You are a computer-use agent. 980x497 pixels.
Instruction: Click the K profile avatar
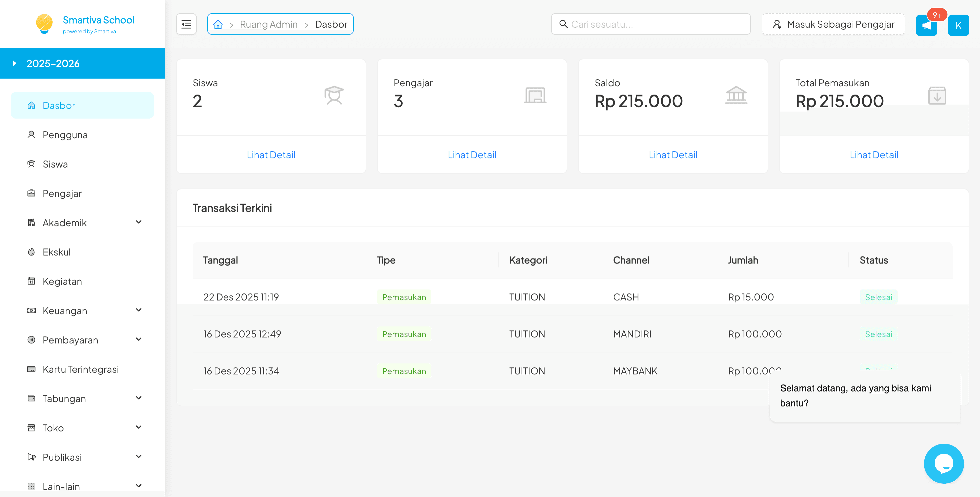(x=958, y=25)
